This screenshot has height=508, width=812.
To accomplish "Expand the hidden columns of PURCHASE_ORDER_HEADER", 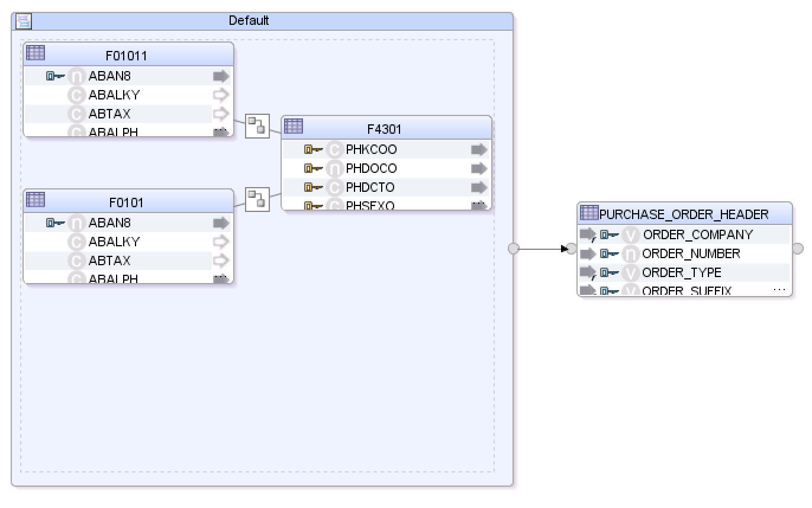I will 779,289.
